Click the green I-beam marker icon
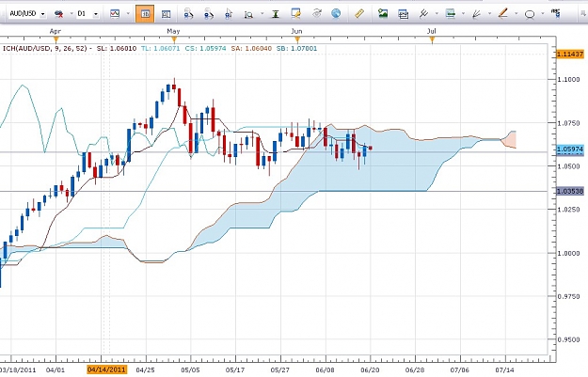588x377 pixels. [x=276, y=14]
